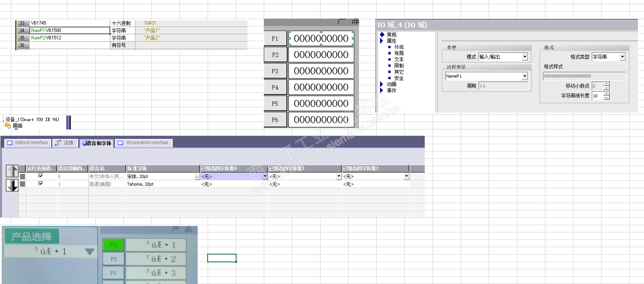This screenshot has height=284, width=644.
Task: Select 文本 under 属性
Action: coord(399,60)
